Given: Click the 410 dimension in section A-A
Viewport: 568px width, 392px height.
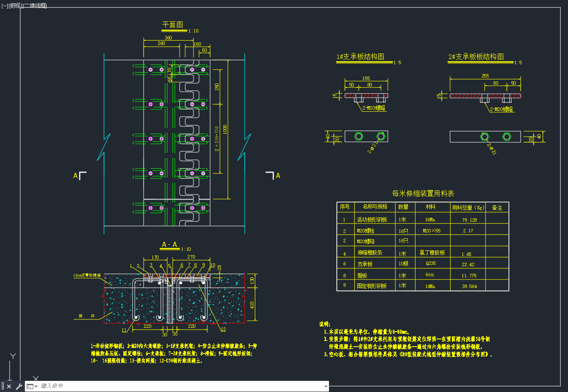Looking at the screenshot, I should [x=252, y=305].
